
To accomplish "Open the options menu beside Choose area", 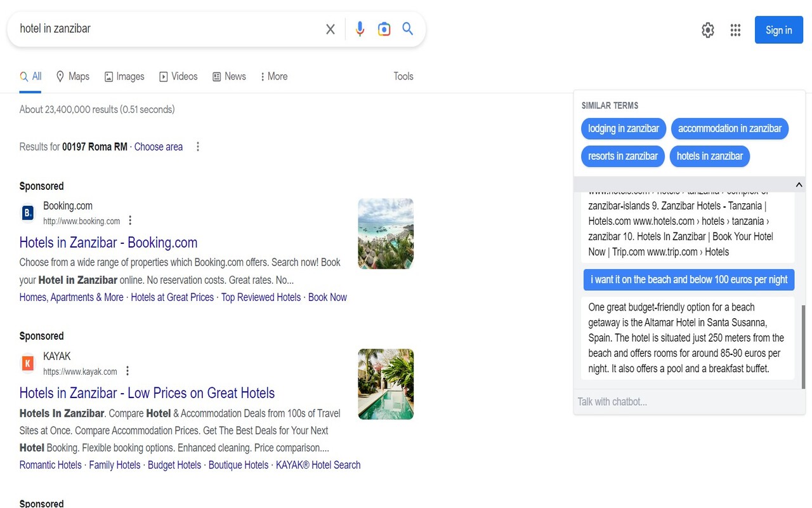I will (197, 146).
